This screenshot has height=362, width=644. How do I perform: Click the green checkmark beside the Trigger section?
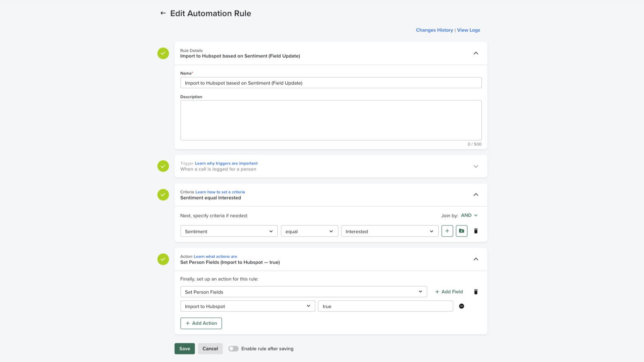(163, 166)
